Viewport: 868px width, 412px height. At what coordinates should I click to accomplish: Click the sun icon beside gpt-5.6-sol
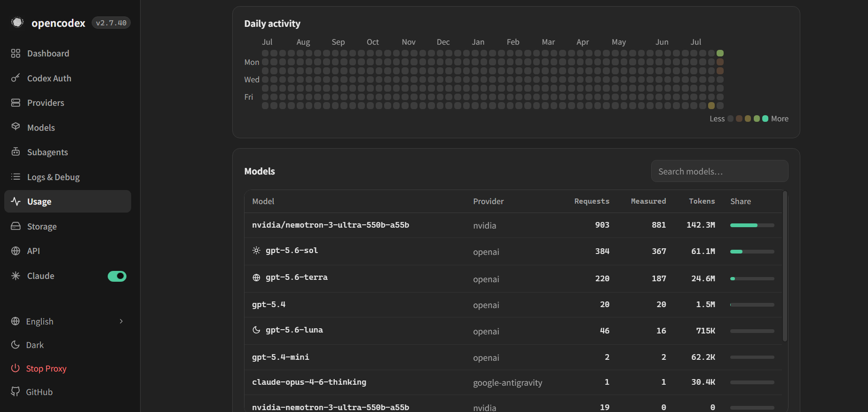click(x=256, y=250)
